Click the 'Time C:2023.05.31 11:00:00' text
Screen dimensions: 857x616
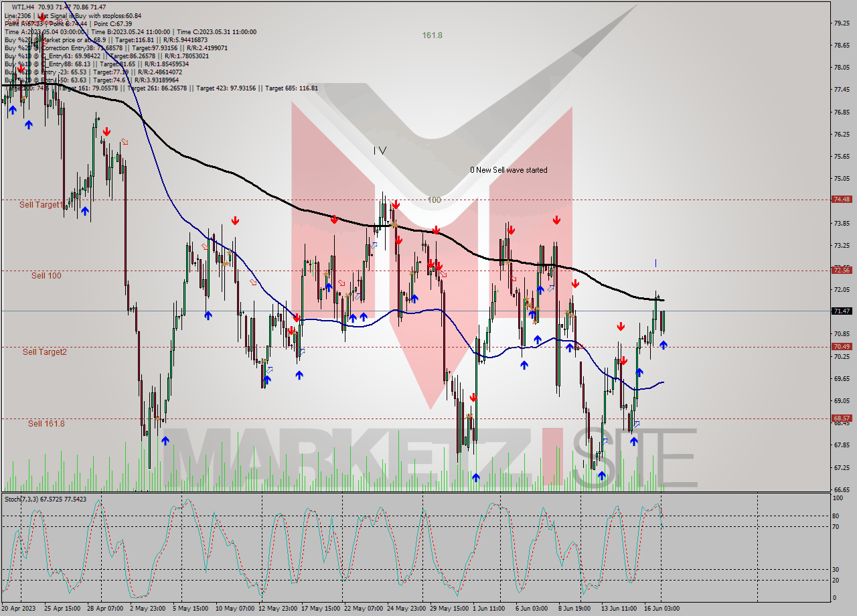[x=216, y=31]
